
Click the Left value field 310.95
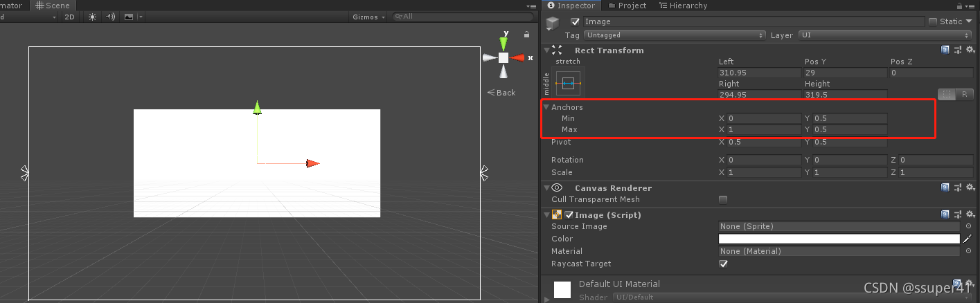click(x=760, y=73)
